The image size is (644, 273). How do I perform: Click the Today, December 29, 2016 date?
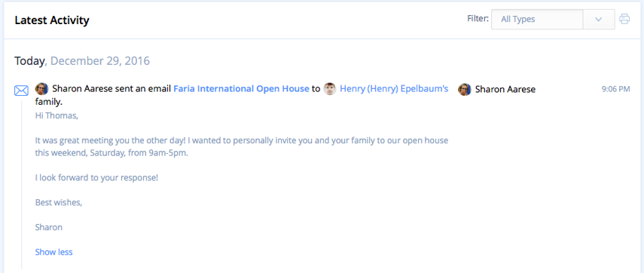click(82, 61)
